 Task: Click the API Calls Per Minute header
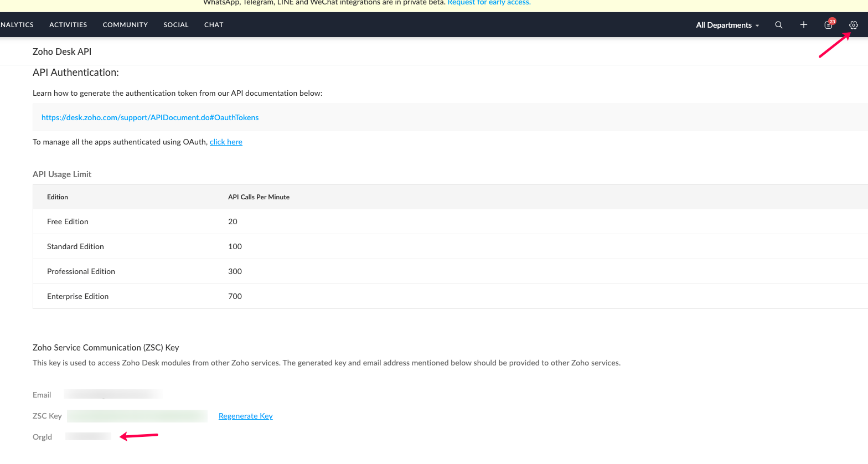point(259,197)
